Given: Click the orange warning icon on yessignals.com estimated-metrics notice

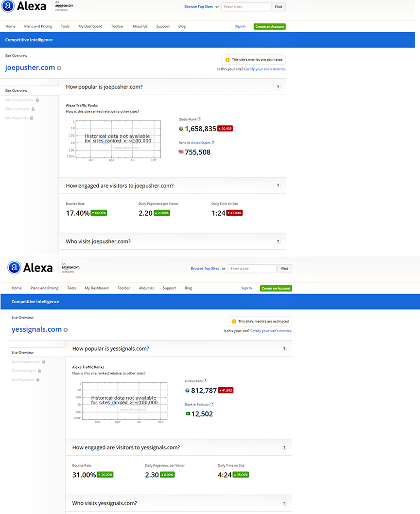Looking at the screenshot, I should point(234,322).
